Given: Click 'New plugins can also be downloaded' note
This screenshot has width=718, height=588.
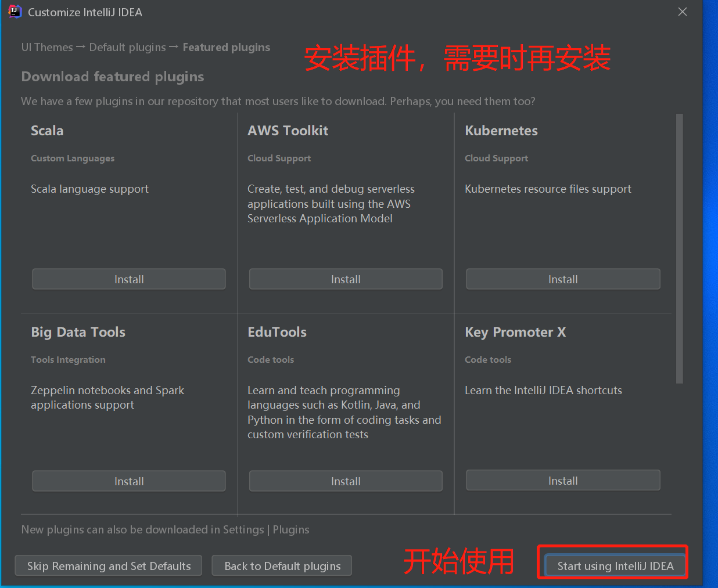Looking at the screenshot, I should pyautogui.click(x=165, y=530).
